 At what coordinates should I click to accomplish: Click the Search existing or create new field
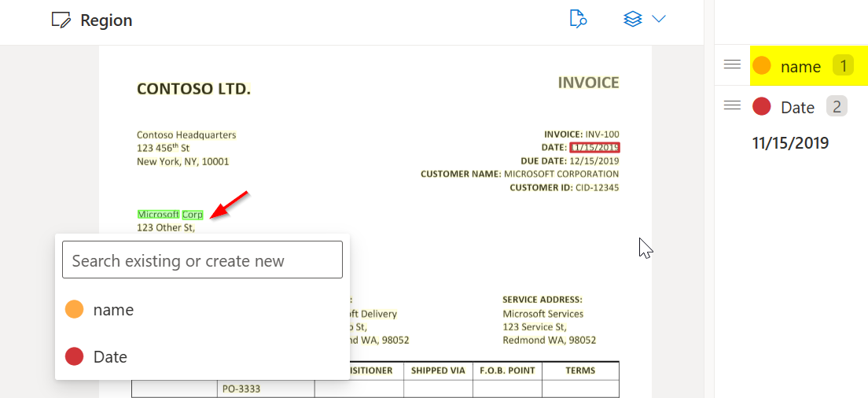202,260
